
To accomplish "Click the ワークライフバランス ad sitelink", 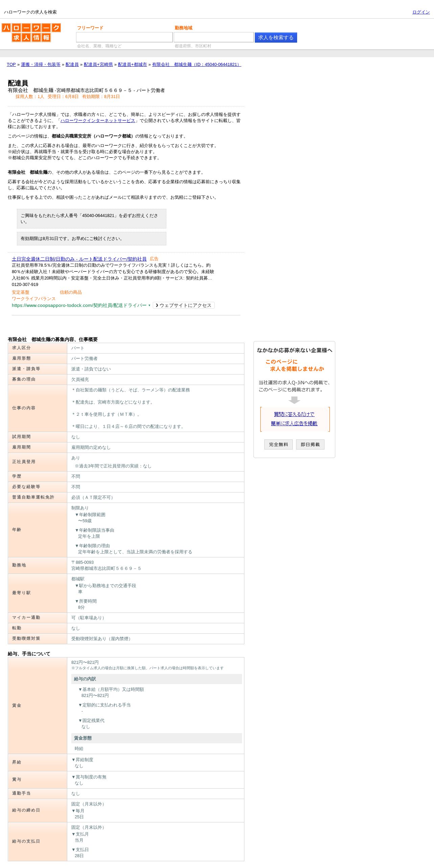I will (x=34, y=299).
